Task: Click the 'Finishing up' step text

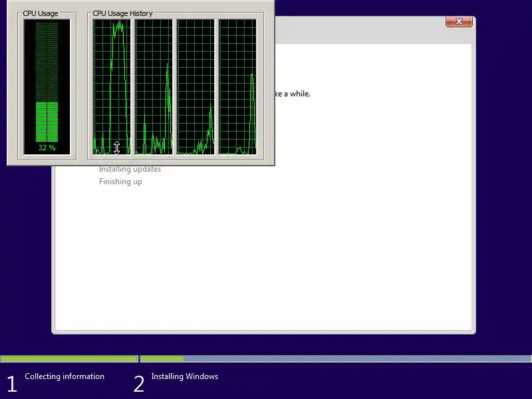Action: click(120, 182)
